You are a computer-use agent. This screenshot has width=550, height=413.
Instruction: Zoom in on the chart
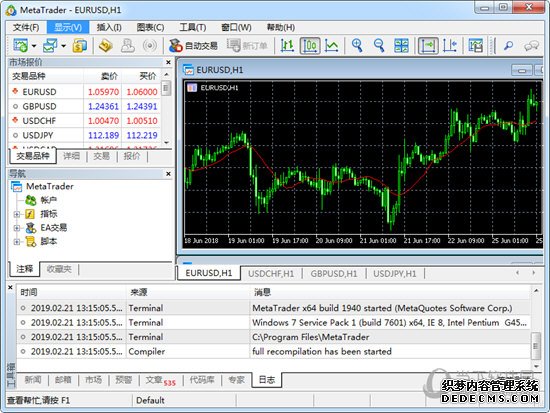[357, 46]
